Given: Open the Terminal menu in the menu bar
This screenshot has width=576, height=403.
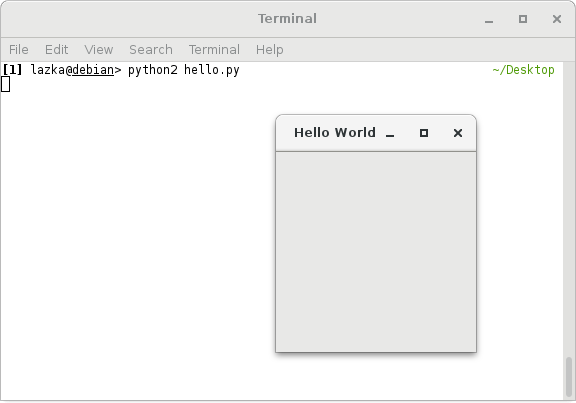Looking at the screenshot, I should (215, 50).
